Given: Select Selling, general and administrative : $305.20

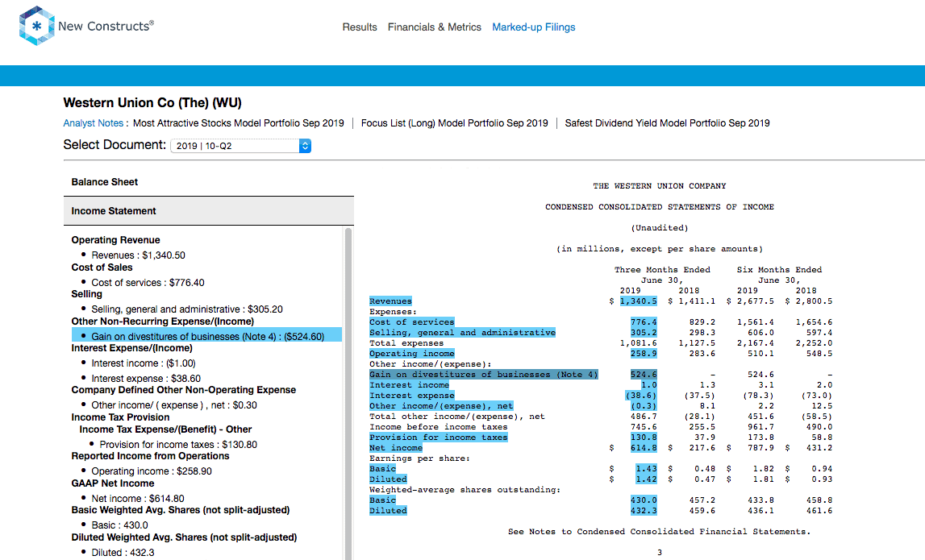Looking at the screenshot, I should [x=186, y=309].
